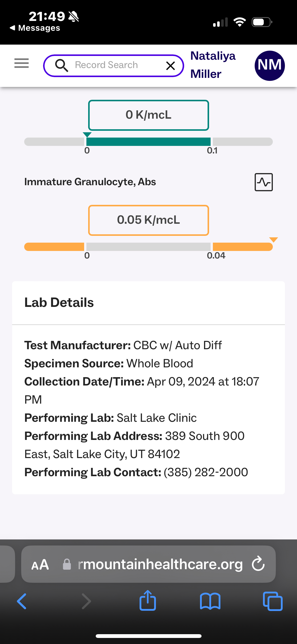Image resolution: width=297 pixels, height=644 pixels.
Task: Tap the green reference range bar
Action: [x=148, y=142]
